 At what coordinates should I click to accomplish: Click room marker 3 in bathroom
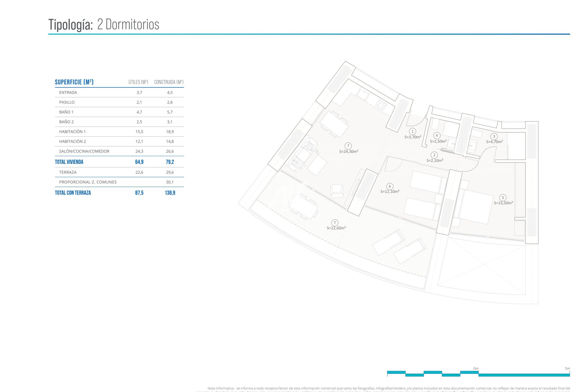click(x=494, y=137)
